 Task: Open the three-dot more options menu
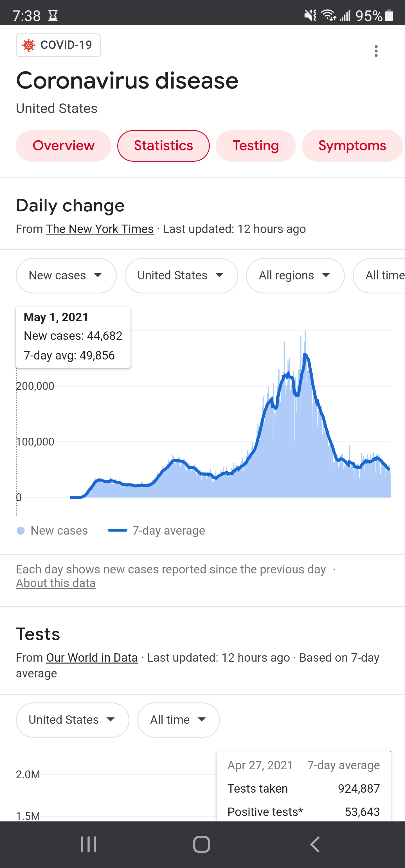[x=376, y=51]
